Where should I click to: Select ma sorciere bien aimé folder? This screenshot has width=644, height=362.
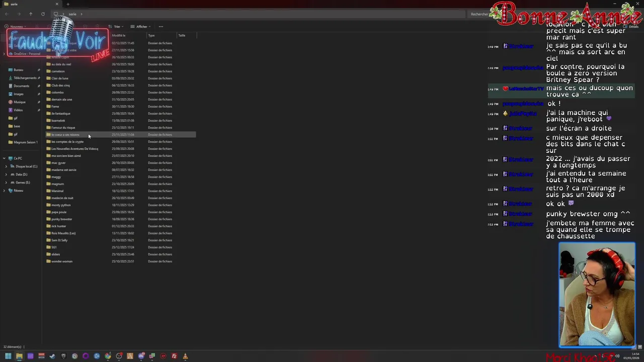[x=66, y=156]
